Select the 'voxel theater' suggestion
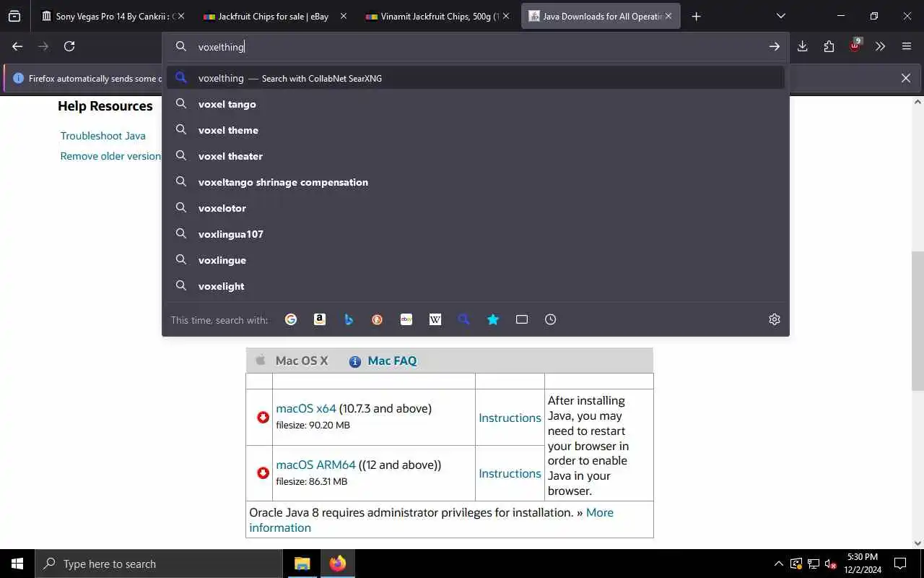The height and width of the screenshot is (578, 924). (x=476, y=156)
